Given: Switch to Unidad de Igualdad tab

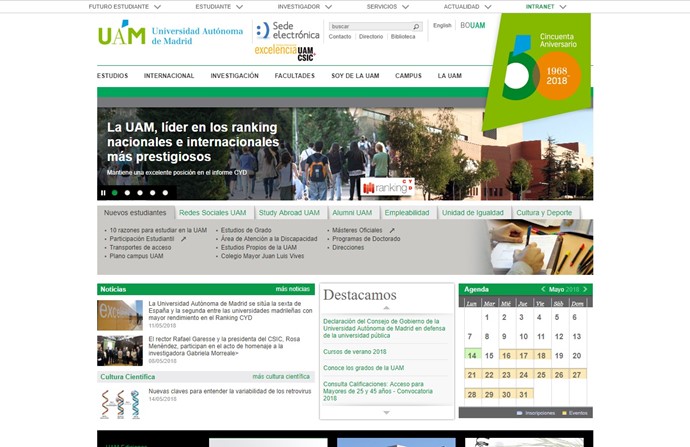Looking at the screenshot, I should [x=473, y=213].
